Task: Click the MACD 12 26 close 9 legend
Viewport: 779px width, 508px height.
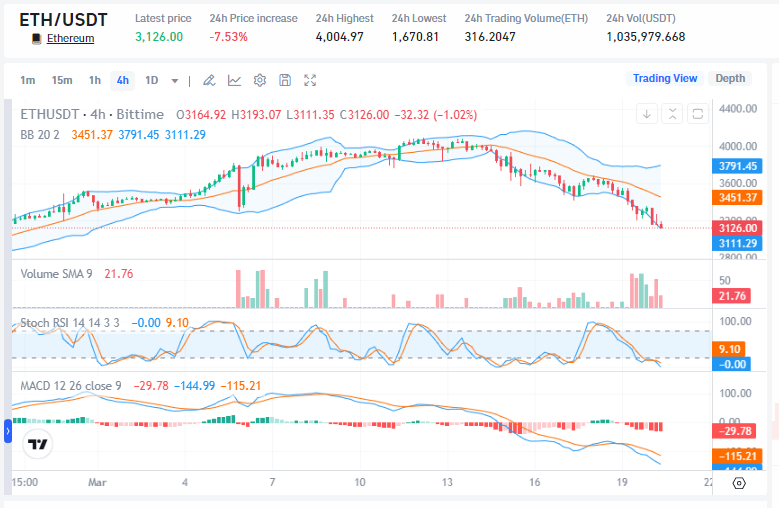Action: click(x=71, y=385)
